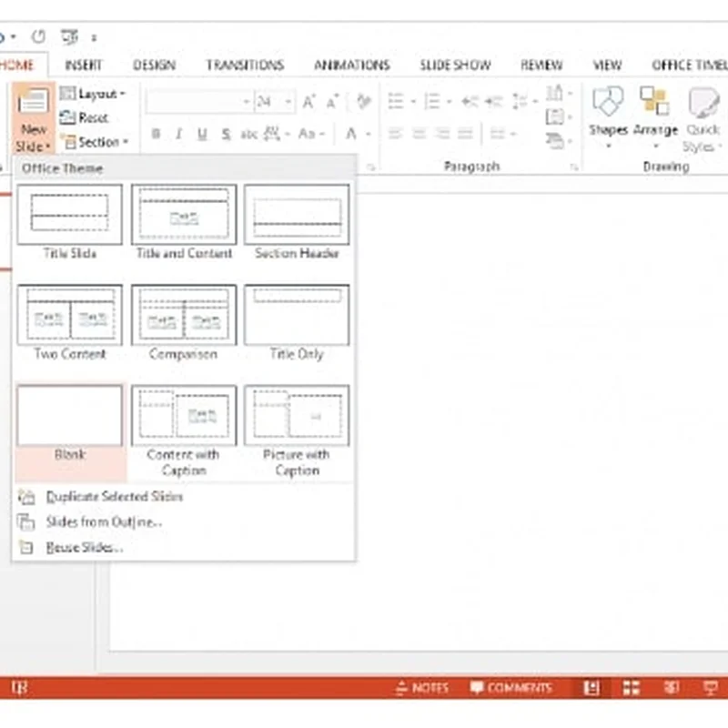Open the Insert ribbon tab
Viewport: 728px width, 728px height.
click(x=84, y=66)
